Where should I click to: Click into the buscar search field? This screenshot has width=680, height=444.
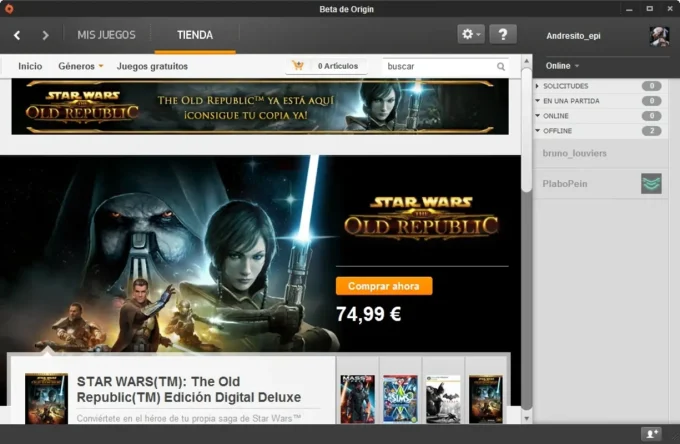pos(438,67)
